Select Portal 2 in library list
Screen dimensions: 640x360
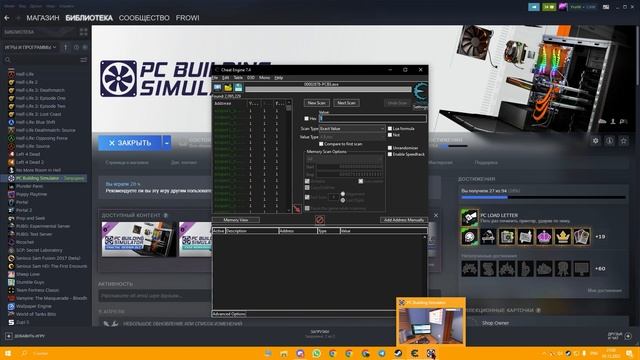[24, 210]
